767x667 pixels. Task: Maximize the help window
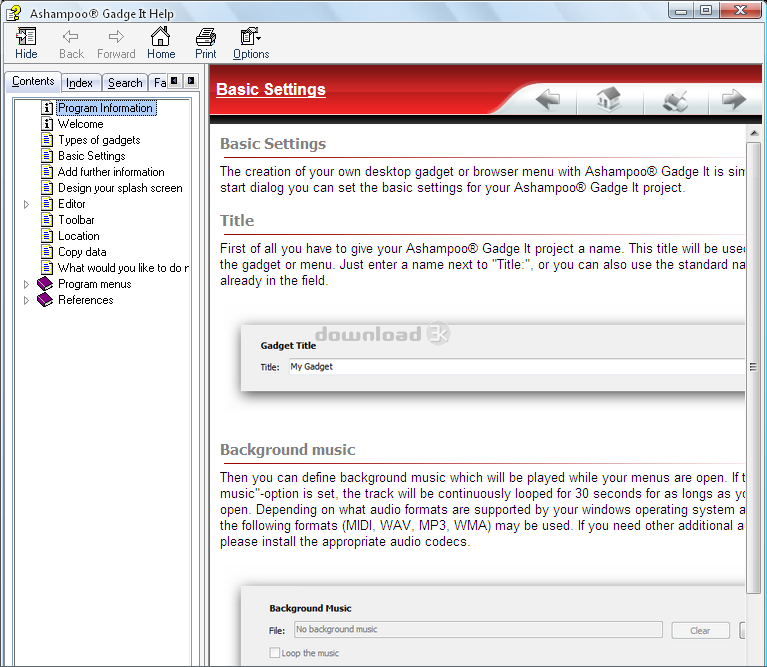[706, 10]
